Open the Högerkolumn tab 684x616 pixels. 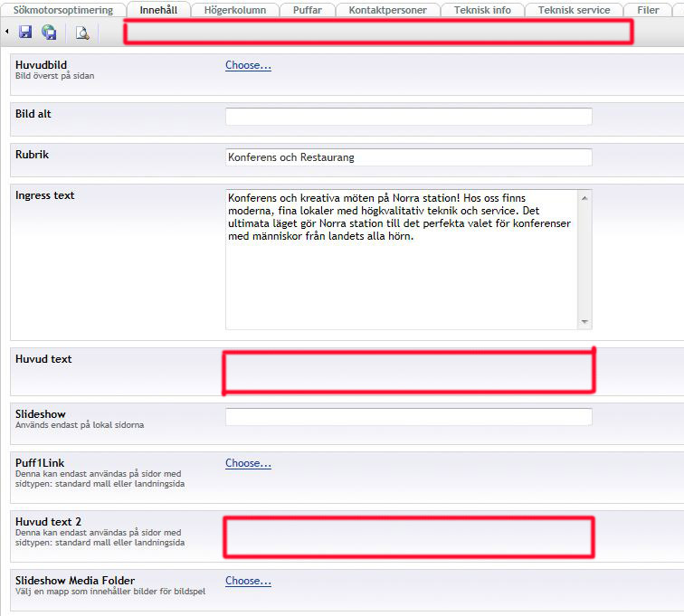click(x=234, y=10)
